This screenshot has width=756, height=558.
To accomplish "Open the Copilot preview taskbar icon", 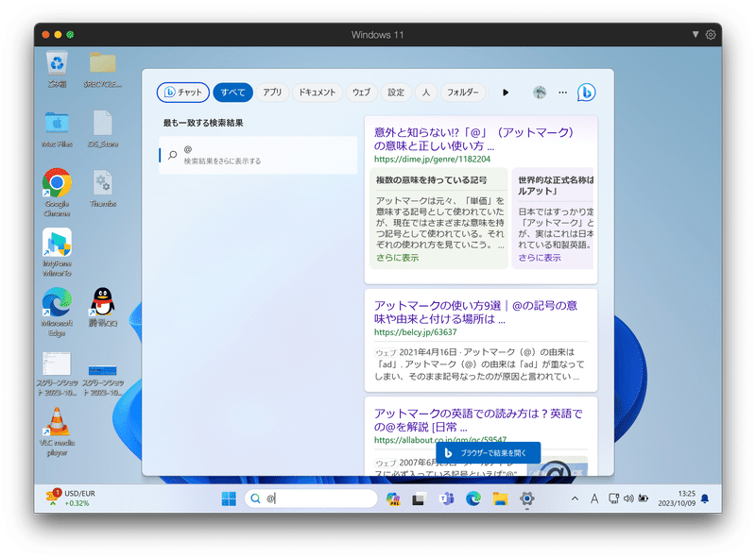I will point(393,499).
